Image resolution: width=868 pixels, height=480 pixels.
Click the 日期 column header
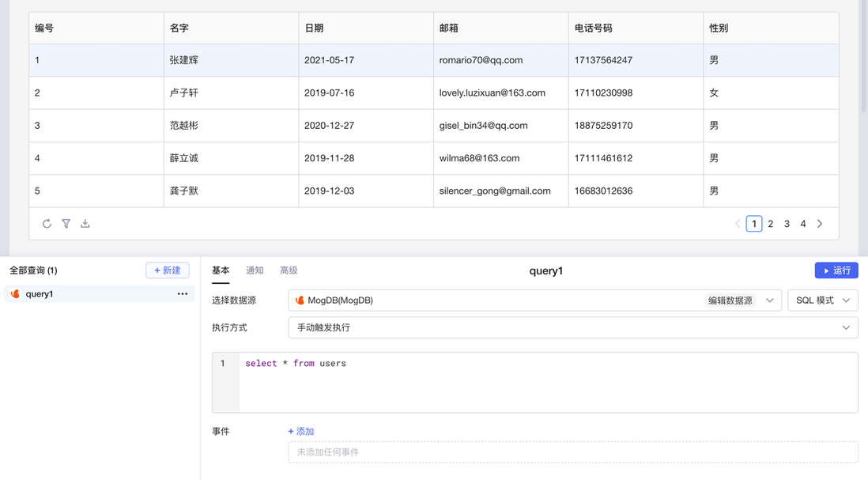pos(366,28)
